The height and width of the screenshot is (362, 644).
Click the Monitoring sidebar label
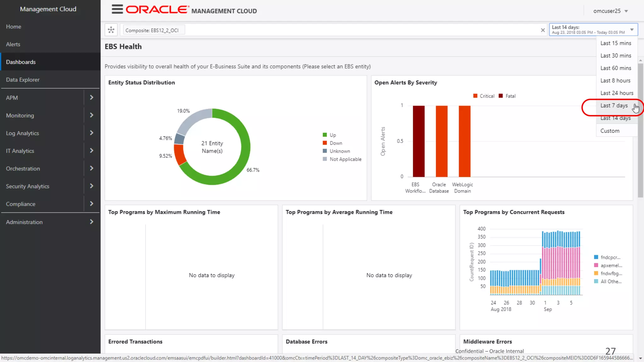[x=20, y=116]
